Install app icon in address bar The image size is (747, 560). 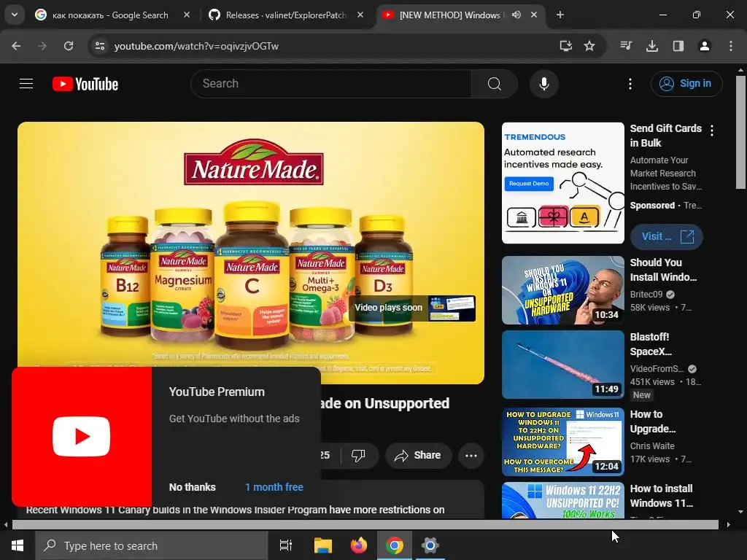[565, 46]
